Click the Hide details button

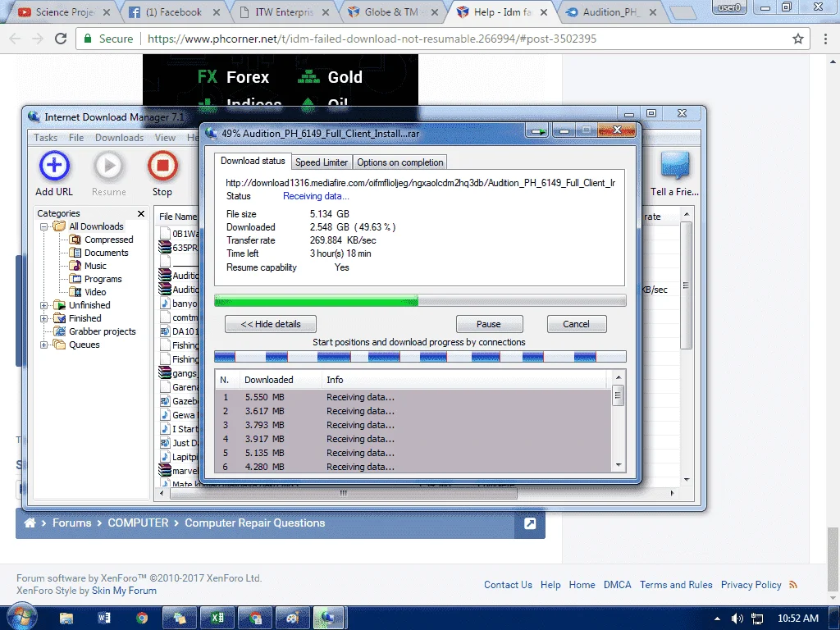(x=271, y=324)
